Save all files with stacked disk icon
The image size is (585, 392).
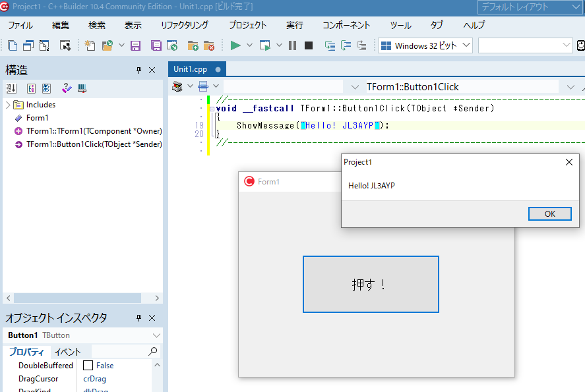(156, 45)
